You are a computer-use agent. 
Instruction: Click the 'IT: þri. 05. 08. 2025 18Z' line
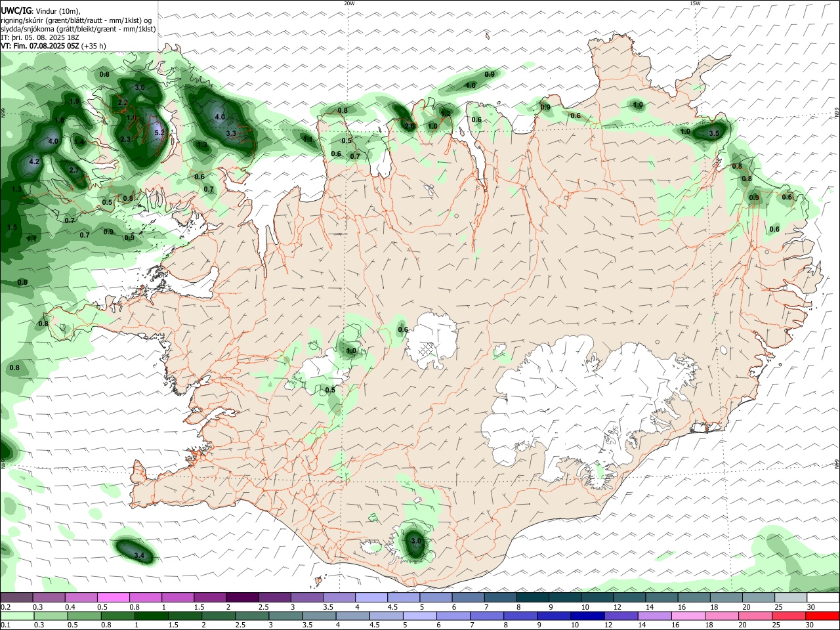click(40, 37)
